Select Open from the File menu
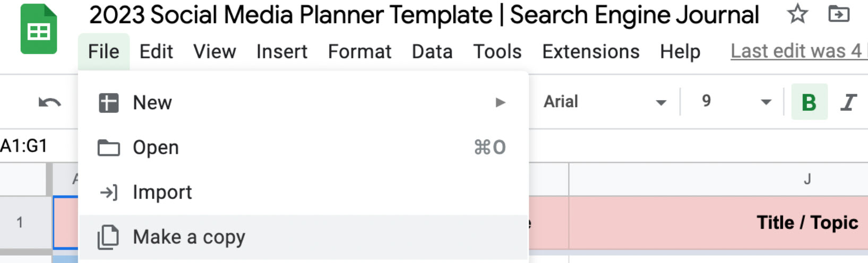The width and height of the screenshot is (868, 263). click(303, 147)
